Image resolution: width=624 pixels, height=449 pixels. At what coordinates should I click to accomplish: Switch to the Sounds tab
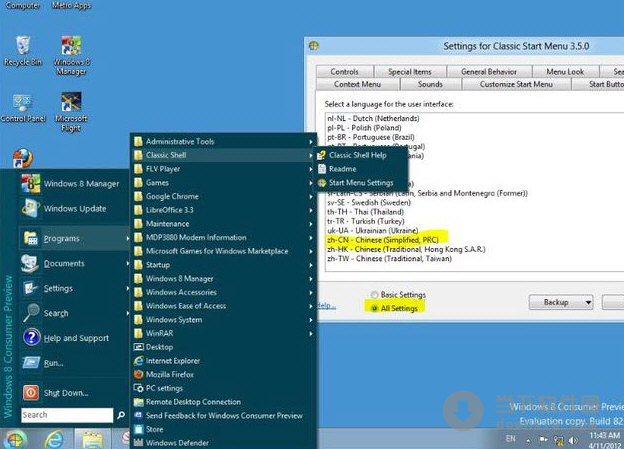(430, 84)
